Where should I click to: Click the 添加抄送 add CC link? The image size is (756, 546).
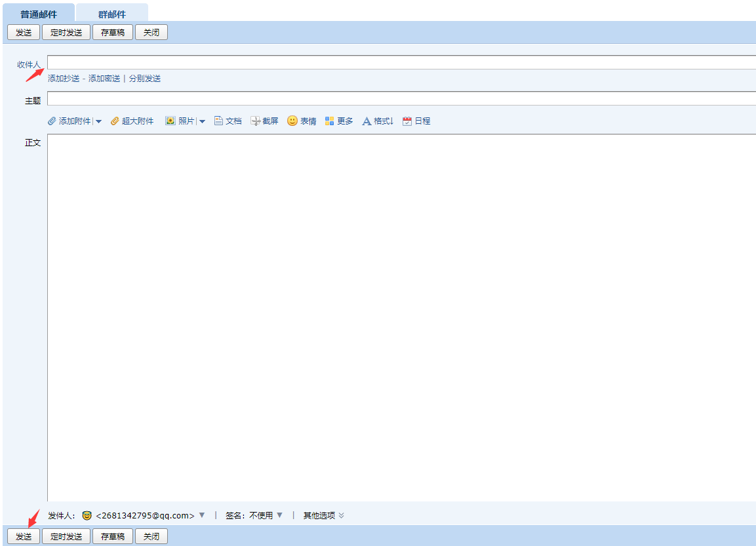tap(64, 79)
